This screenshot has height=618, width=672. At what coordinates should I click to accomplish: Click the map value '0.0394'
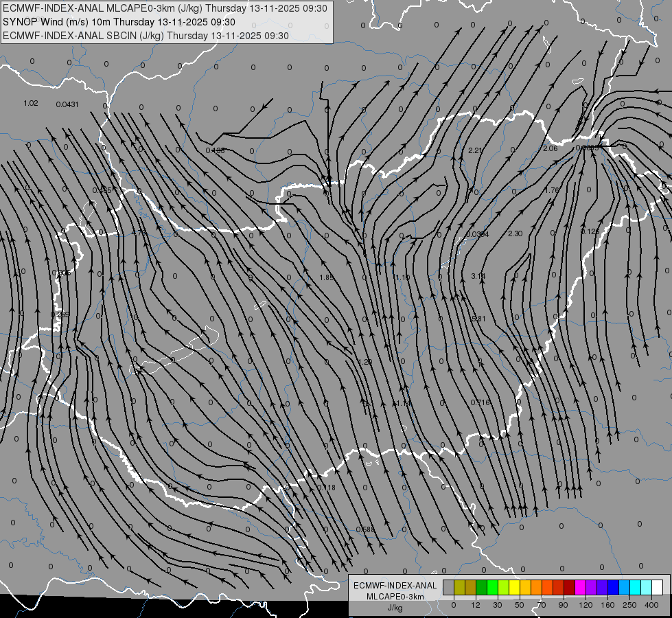(x=478, y=234)
